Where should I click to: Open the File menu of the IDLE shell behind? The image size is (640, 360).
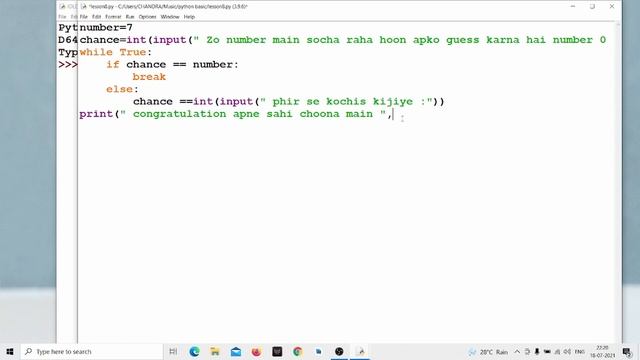point(62,17)
